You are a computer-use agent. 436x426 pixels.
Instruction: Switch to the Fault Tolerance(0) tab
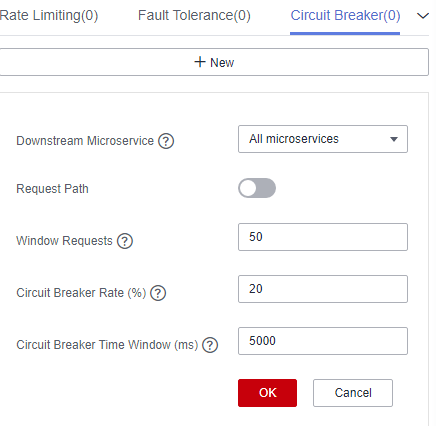[x=194, y=15]
